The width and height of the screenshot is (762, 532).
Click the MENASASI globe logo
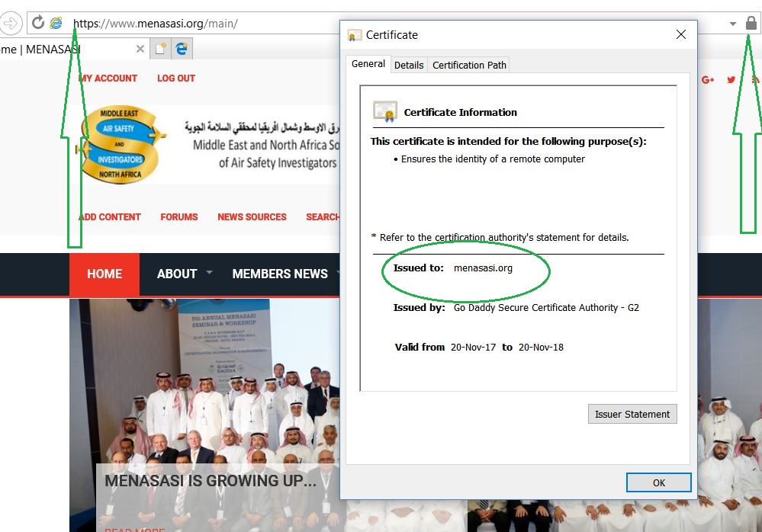tap(121, 145)
